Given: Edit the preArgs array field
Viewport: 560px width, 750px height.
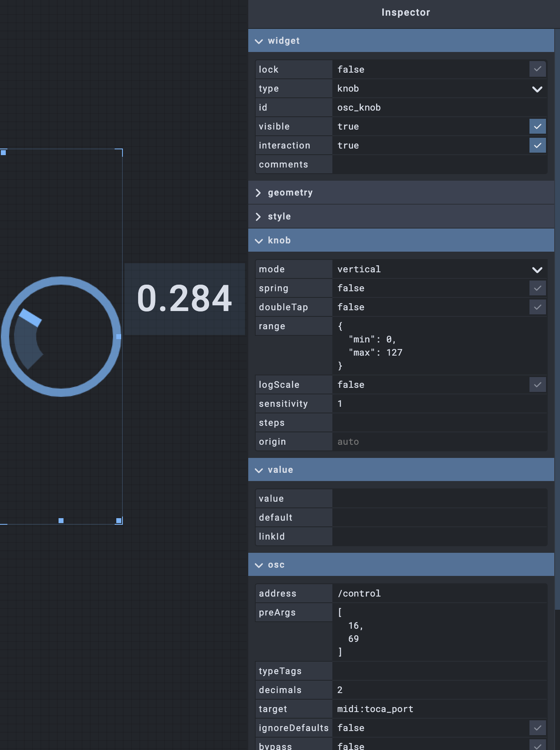Looking at the screenshot, I should [440, 632].
